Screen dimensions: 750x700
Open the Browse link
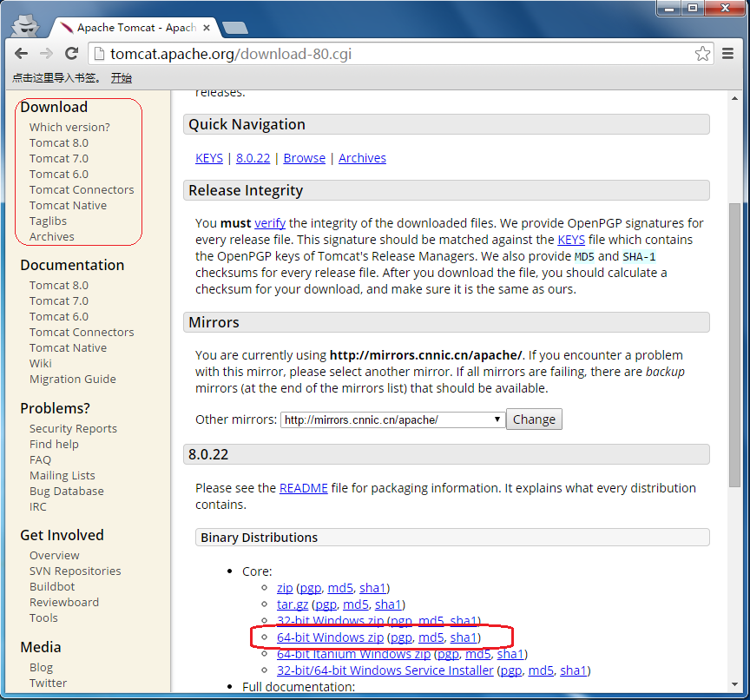(304, 158)
